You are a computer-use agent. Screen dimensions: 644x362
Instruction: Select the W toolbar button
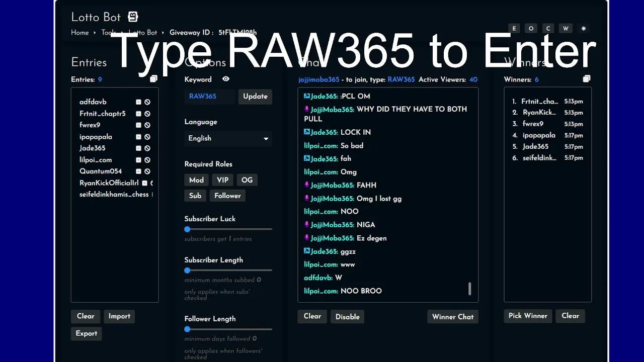566,29
